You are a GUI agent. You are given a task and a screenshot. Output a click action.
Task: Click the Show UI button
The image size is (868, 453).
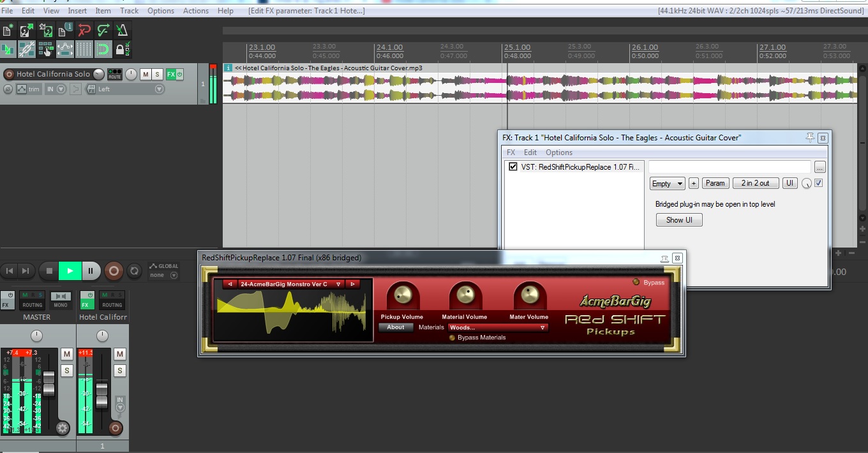(679, 220)
